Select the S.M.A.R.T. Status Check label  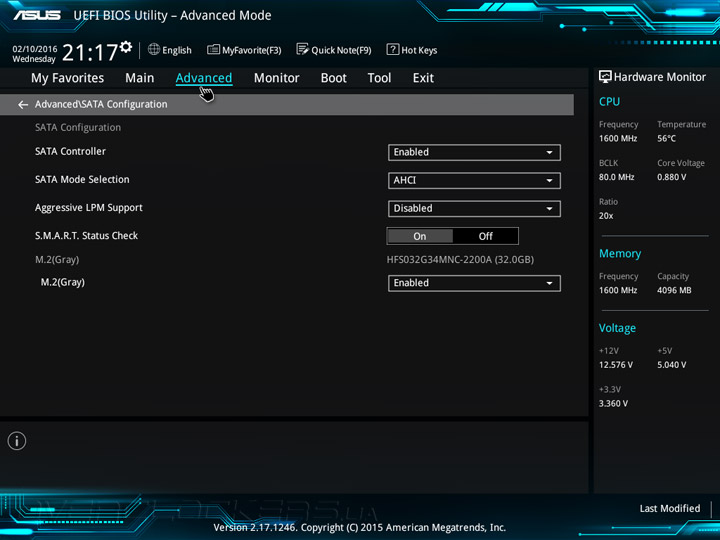click(86, 236)
